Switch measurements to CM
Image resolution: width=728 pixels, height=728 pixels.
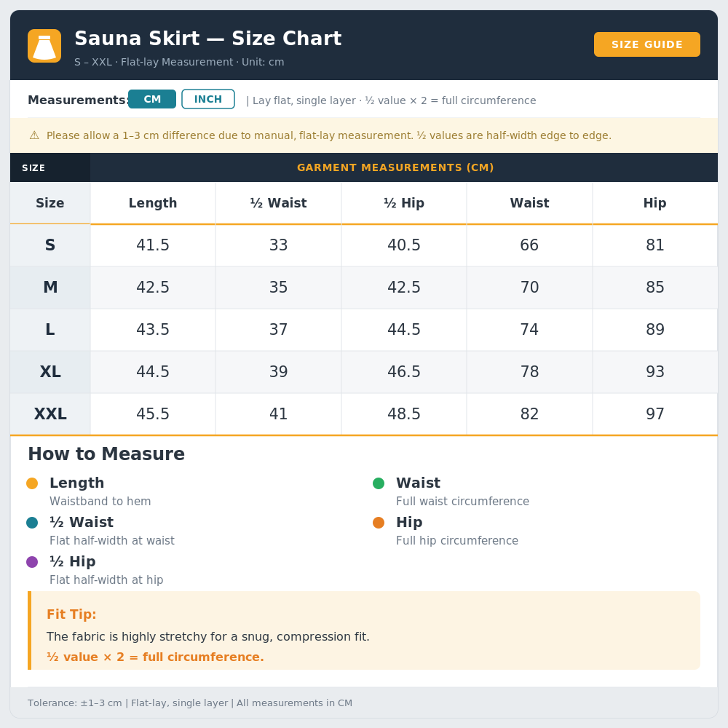[152, 99]
